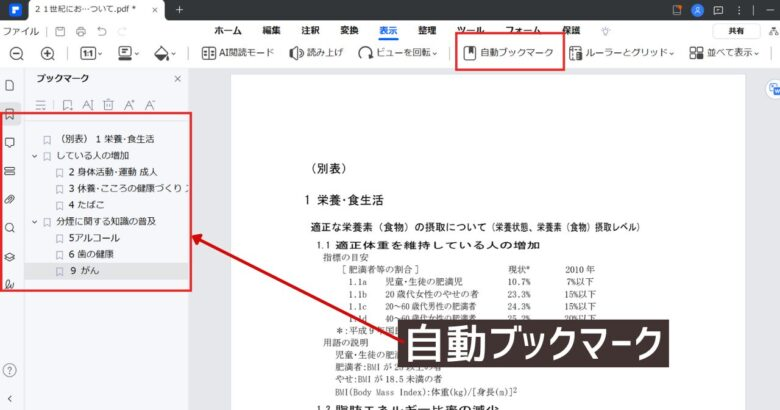
Task: Click the user account avatar icon
Action: coord(697,9)
